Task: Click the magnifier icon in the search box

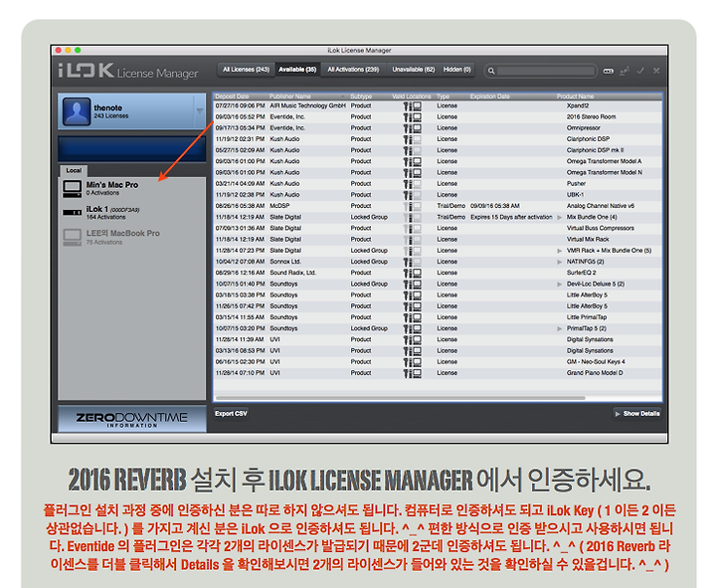Action: point(491,71)
